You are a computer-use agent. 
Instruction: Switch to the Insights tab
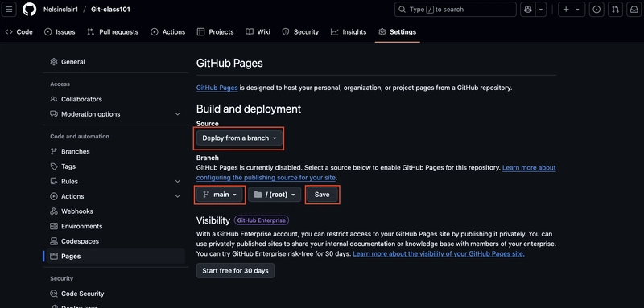pyautogui.click(x=349, y=31)
